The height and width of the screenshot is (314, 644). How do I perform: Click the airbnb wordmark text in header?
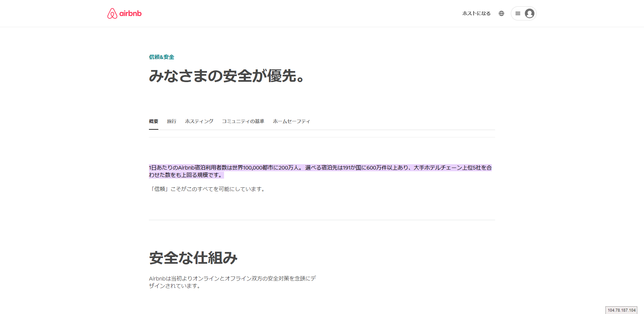point(130,13)
